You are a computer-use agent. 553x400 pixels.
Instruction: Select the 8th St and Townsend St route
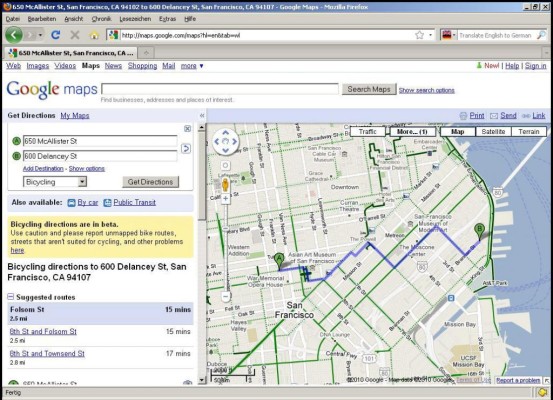[x=47, y=353]
